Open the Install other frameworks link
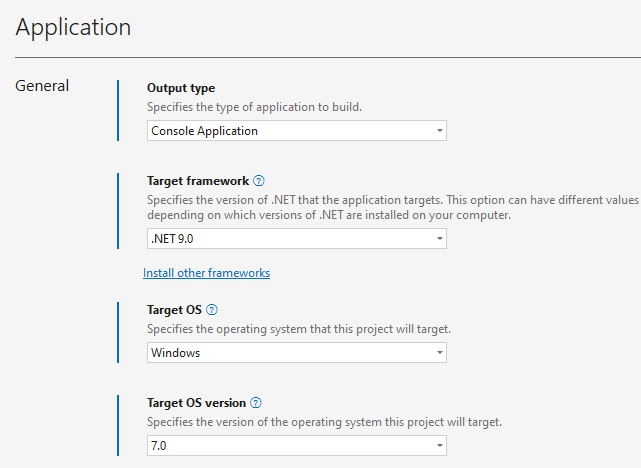641x468 pixels. coord(206,273)
